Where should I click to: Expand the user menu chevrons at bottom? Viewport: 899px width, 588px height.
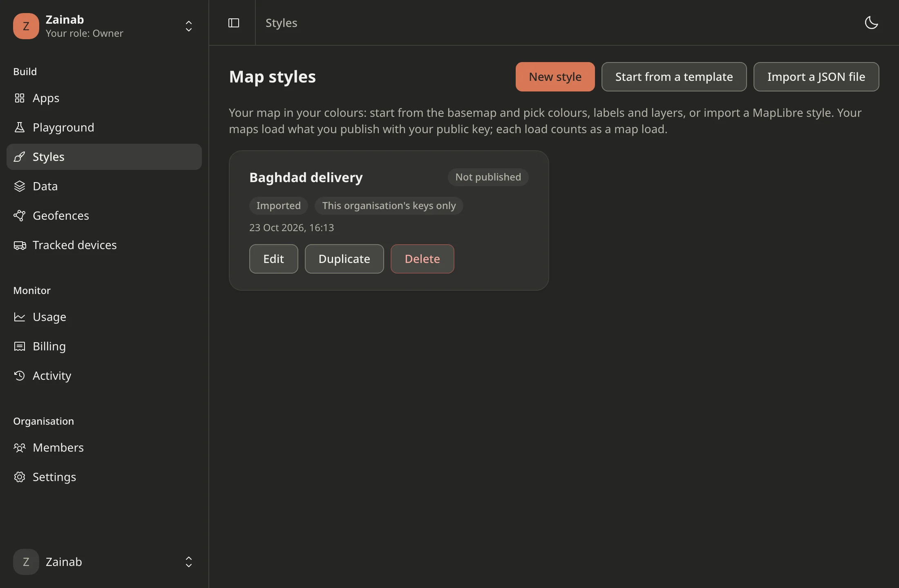189,562
